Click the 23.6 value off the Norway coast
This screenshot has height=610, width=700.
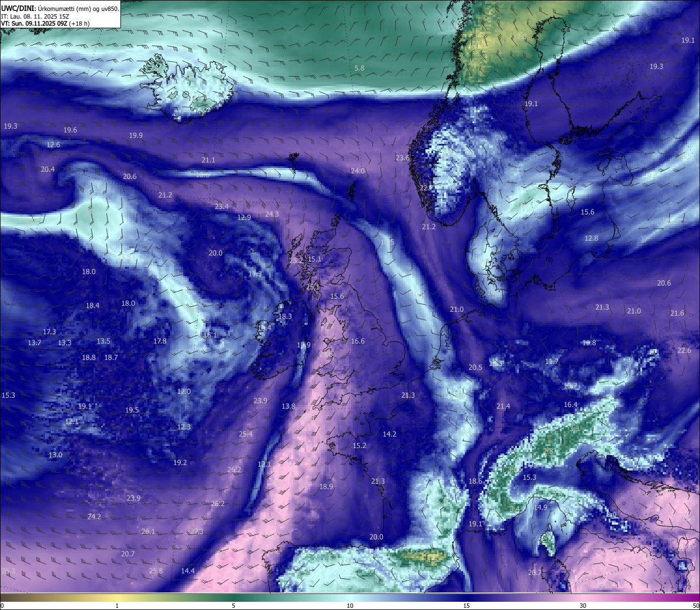402,158
